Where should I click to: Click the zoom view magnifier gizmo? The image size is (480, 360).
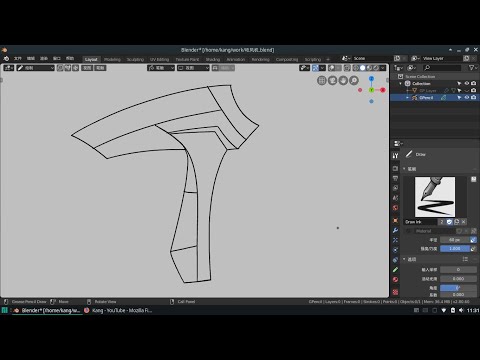(x=354, y=80)
